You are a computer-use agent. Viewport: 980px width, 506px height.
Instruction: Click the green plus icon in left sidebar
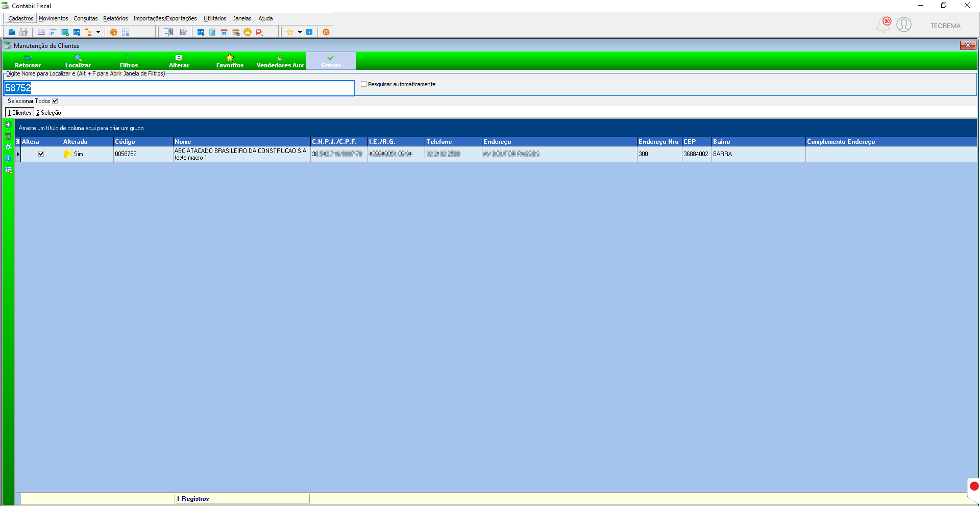(x=8, y=124)
